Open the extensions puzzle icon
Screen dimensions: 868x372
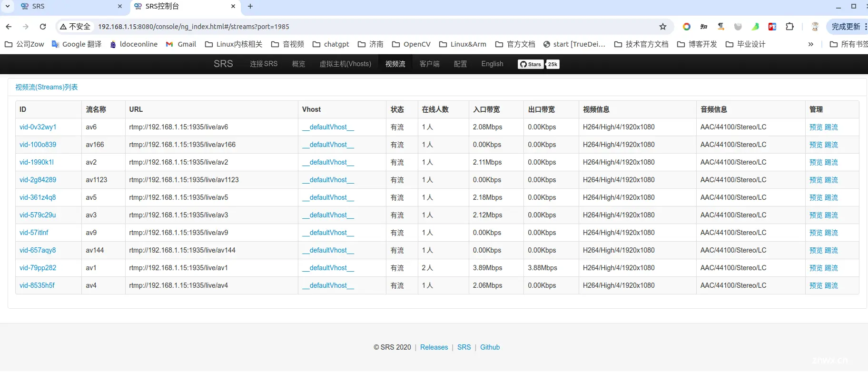click(x=790, y=27)
